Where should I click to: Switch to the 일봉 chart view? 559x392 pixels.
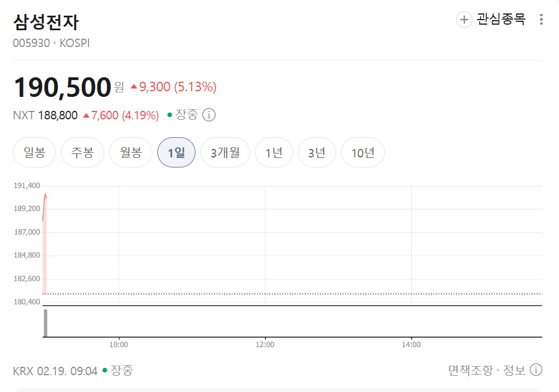coord(34,152)
